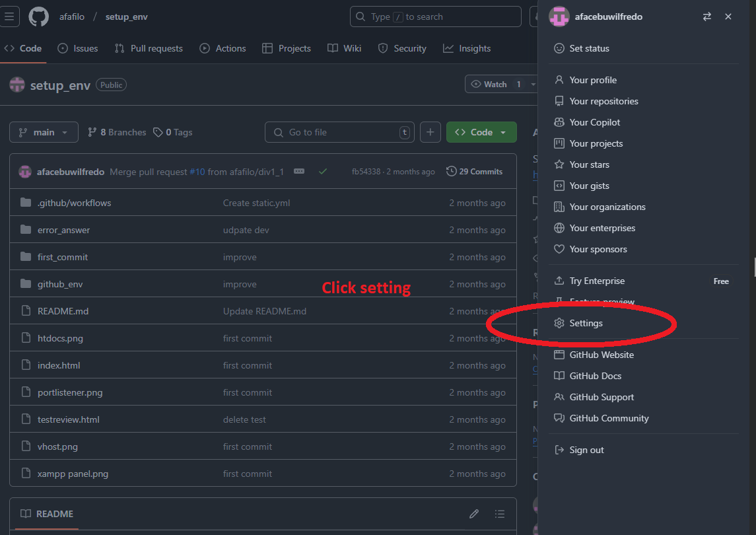
Task: Click the add file plus button
Action: 430,132
